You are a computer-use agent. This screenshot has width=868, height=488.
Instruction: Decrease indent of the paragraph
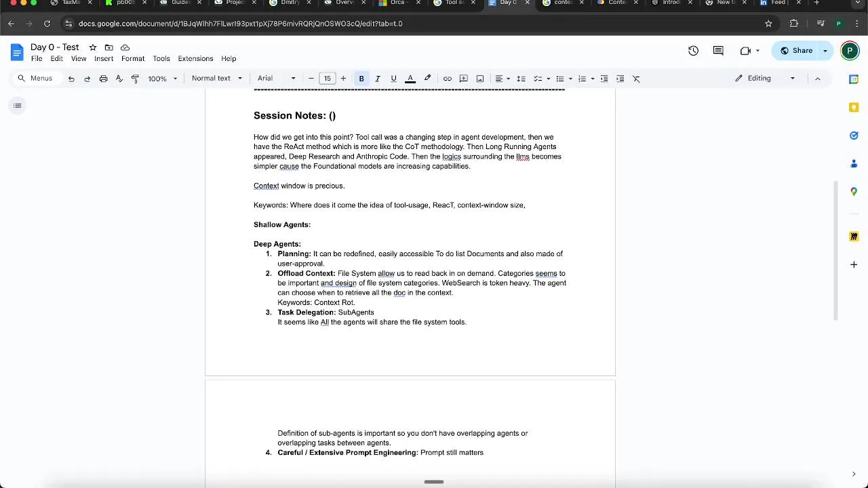pos(604,79)
